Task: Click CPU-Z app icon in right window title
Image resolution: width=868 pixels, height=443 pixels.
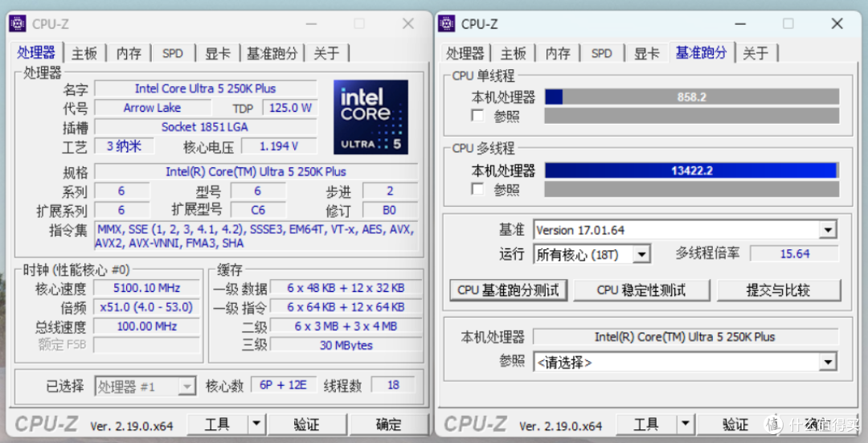Action: point(447,24)
